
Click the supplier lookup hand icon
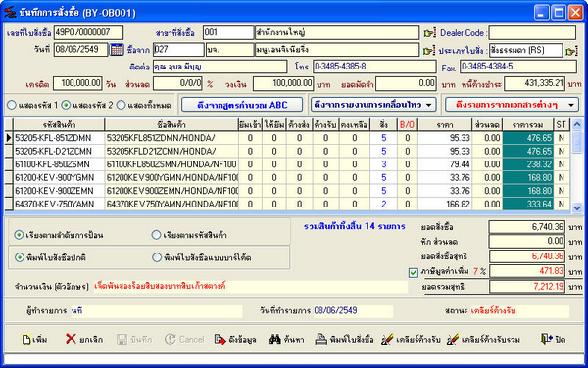[429, 50]
